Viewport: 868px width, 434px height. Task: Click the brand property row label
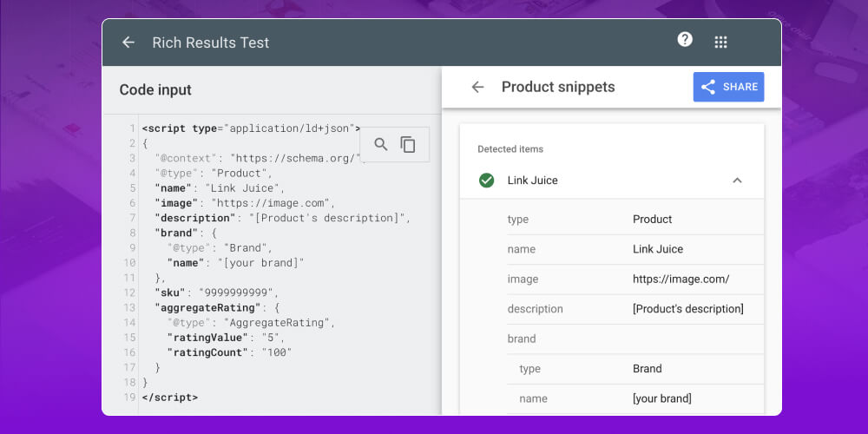(522, 339)
